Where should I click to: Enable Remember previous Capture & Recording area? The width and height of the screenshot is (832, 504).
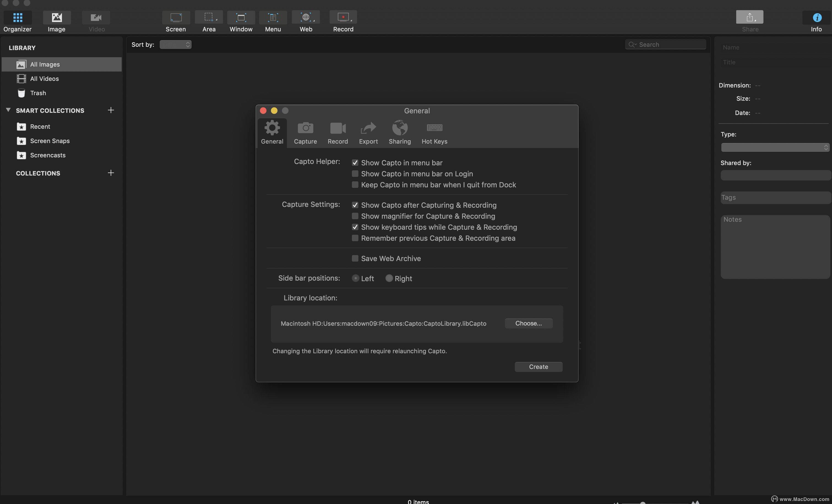pyautogui.click(x=355, y=238)
